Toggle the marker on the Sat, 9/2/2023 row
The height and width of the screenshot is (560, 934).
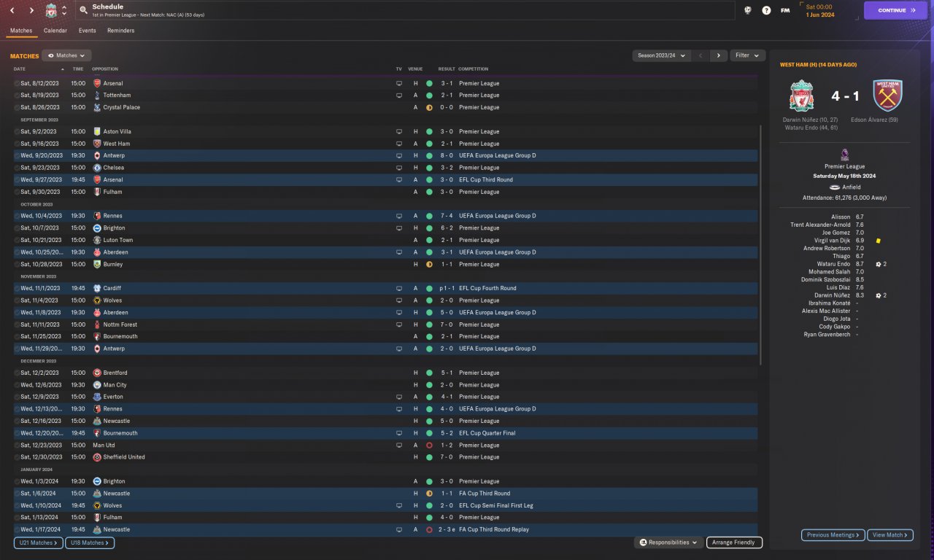pyautogui.click(x=17, y=131)
